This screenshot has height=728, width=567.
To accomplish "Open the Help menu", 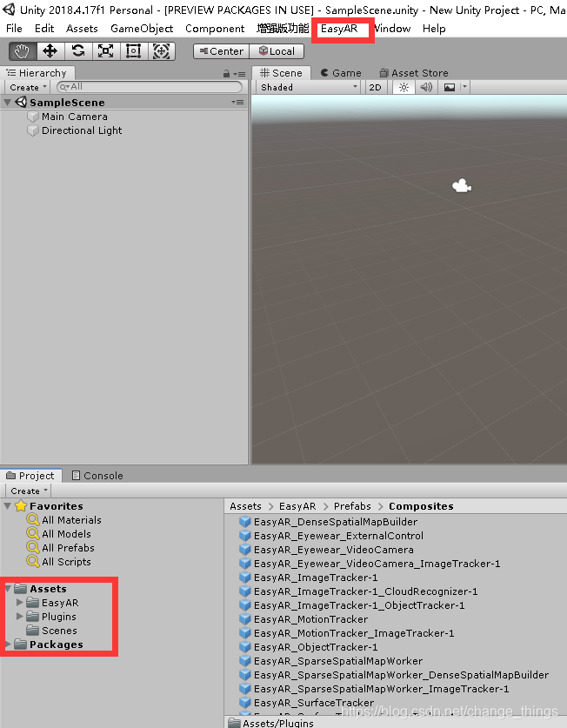I will [434, 29].
